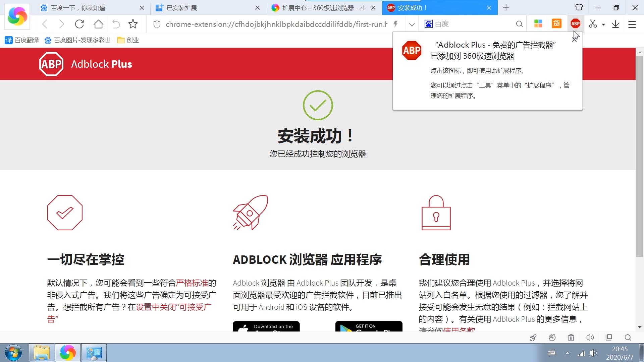644x362 pixels.
Task: Switch to the 扩展中心 tab
Action: coord(319,8)
